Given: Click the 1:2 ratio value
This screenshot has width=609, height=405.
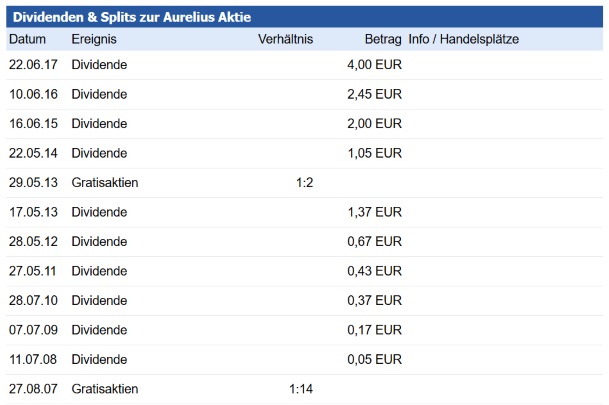Looking at the screenshot, I should pyautogui.click(x=305, y=183).
